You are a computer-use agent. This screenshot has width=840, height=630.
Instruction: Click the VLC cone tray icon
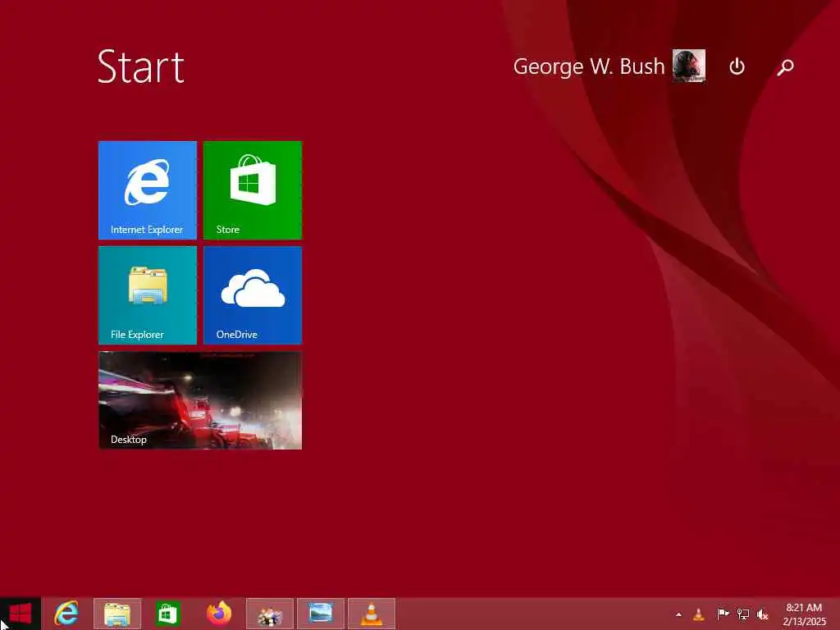click(x=699, y=614)
